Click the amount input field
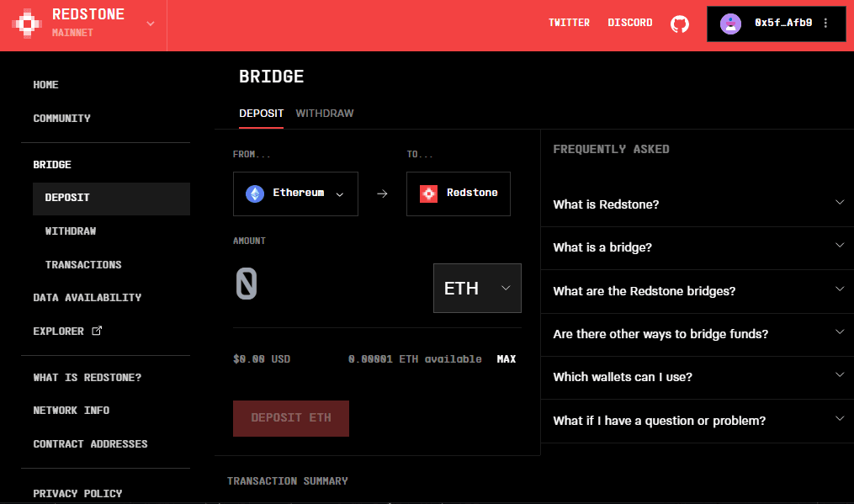The height and width of the screenshot is (504, 854). [x=330, y=284]
